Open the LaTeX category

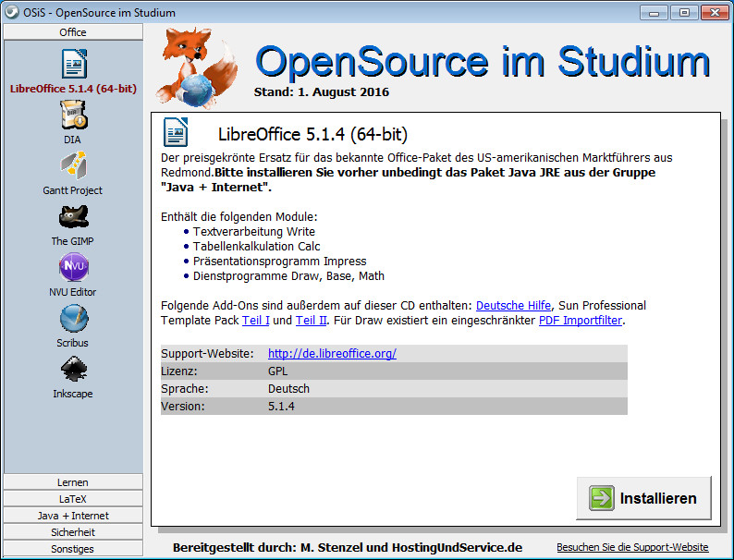[72, 499]
